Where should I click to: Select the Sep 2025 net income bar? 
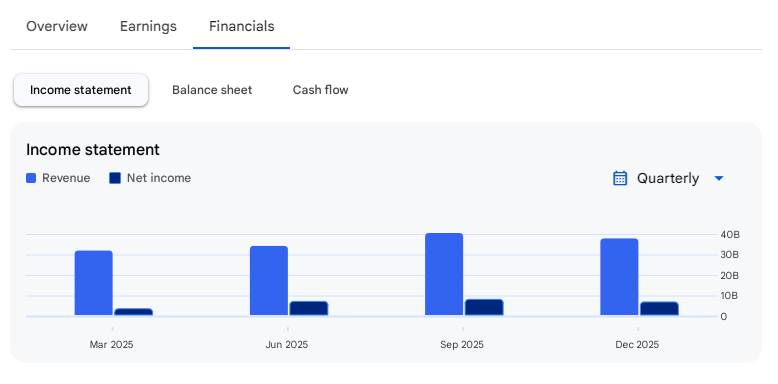pos(484,307)
